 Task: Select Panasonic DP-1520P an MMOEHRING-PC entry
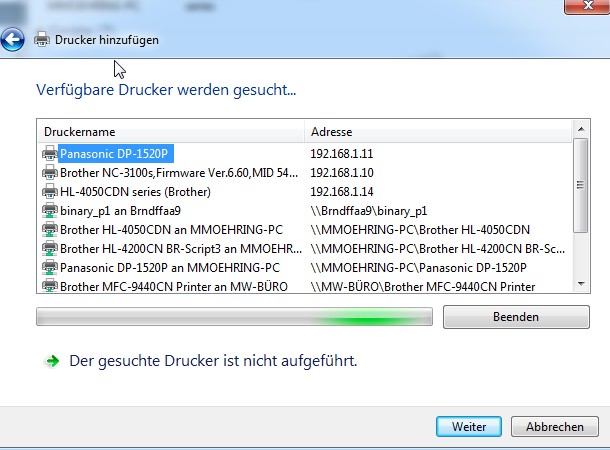point(170,268)
